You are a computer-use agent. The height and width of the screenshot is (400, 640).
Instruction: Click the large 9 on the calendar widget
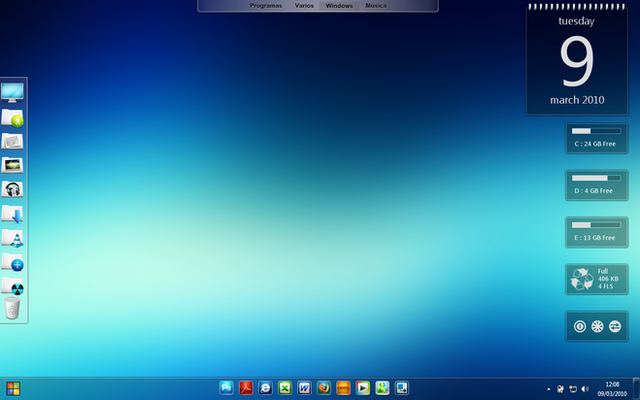(576, 61)
